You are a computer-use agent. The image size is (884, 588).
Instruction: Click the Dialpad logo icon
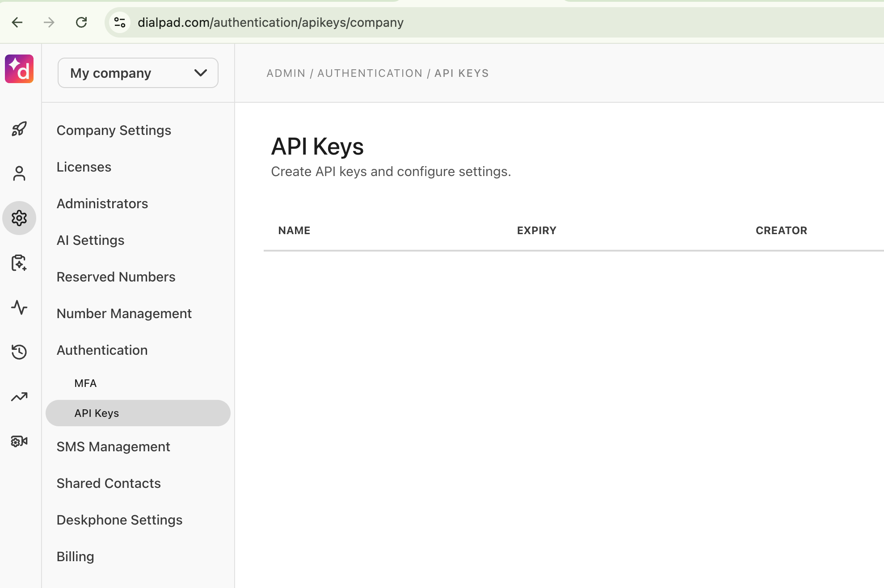[19, 69]
